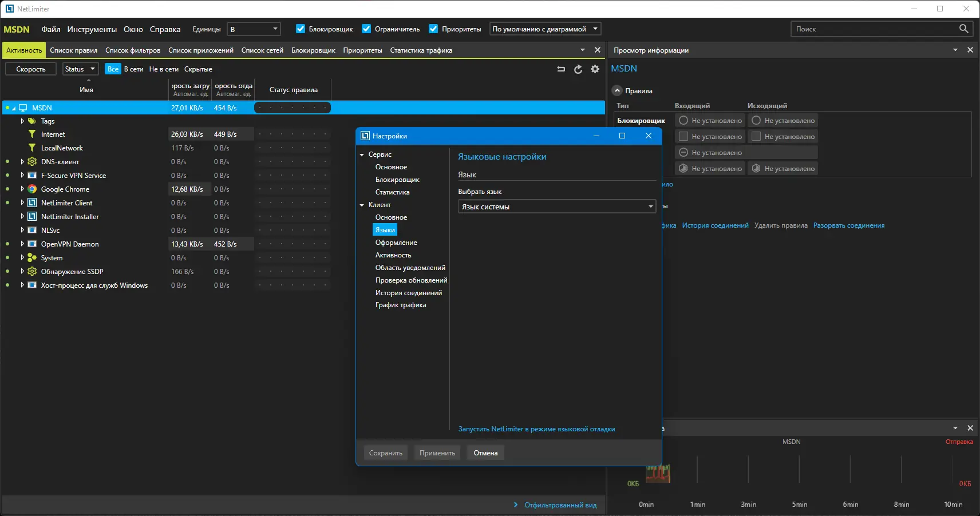
Task: Open the layout dropdown По умолчанию с диаграммой
Action: (545, 29)
